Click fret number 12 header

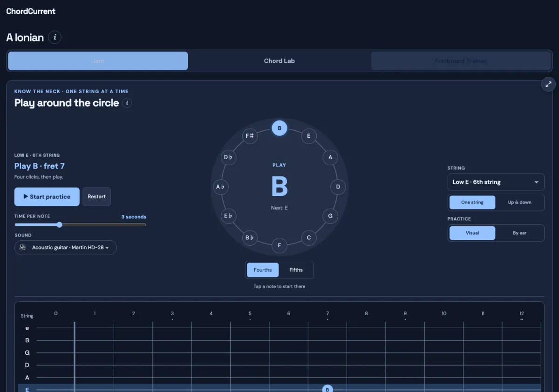[x=522, y=314]
